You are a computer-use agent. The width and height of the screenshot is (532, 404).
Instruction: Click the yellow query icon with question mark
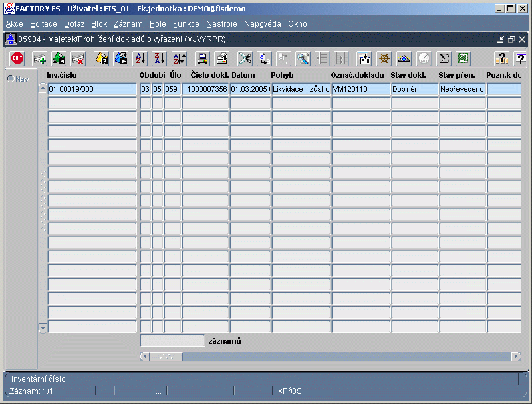[x=102, y=58]
